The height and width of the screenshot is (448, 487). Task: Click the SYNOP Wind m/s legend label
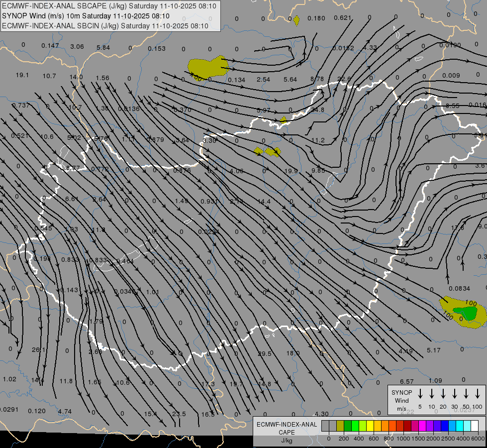402,400
